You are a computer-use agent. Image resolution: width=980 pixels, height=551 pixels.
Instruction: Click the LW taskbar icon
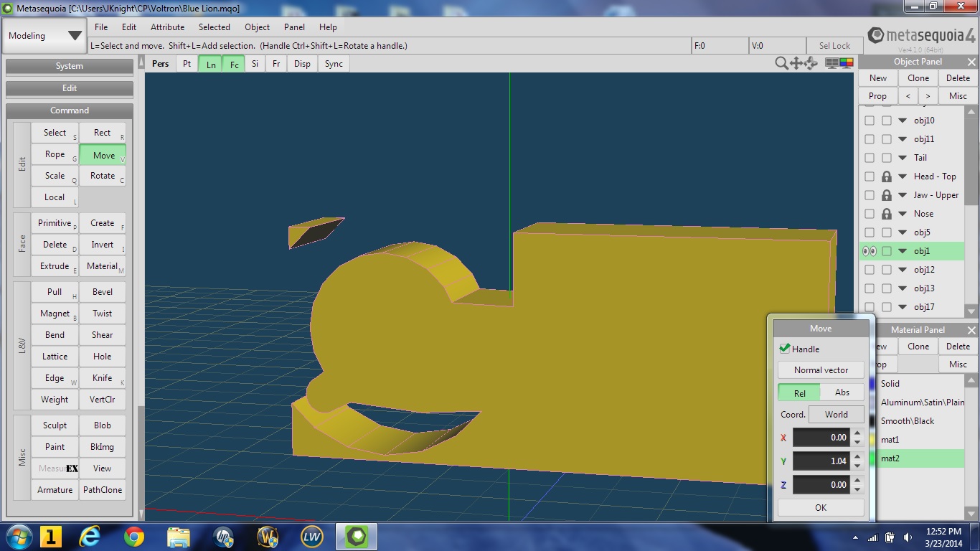[x=312, y=536]
